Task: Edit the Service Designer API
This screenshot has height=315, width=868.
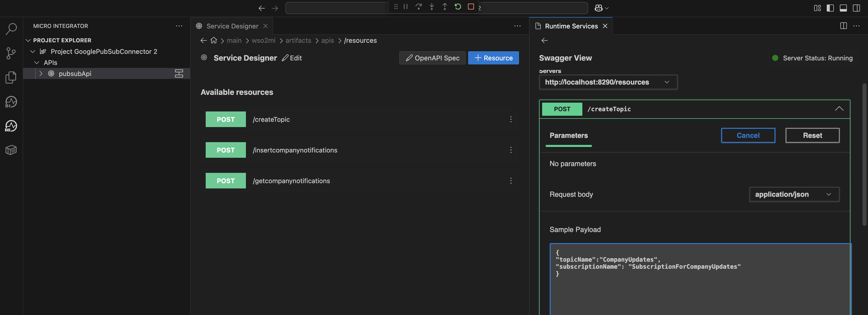Action: coord(292,58)
